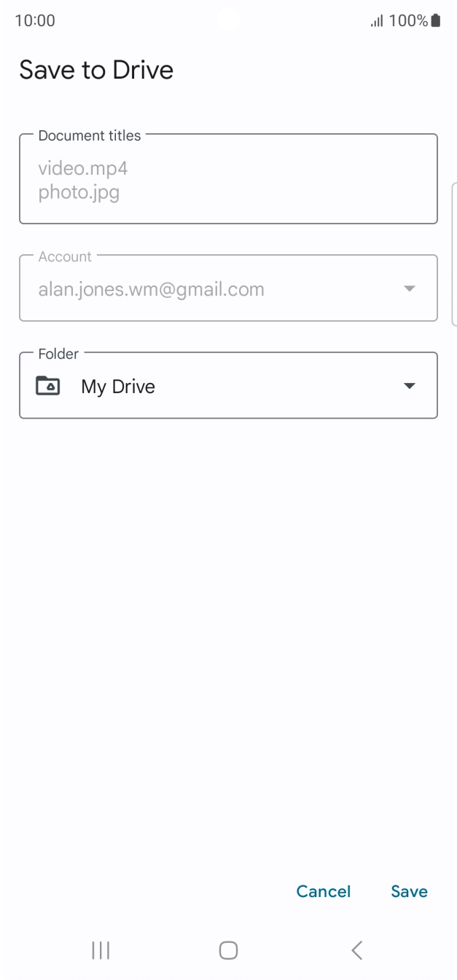Tap the 100% battery percentage text
The width and height of the screenshot is (457, 980).
[408, 20]
